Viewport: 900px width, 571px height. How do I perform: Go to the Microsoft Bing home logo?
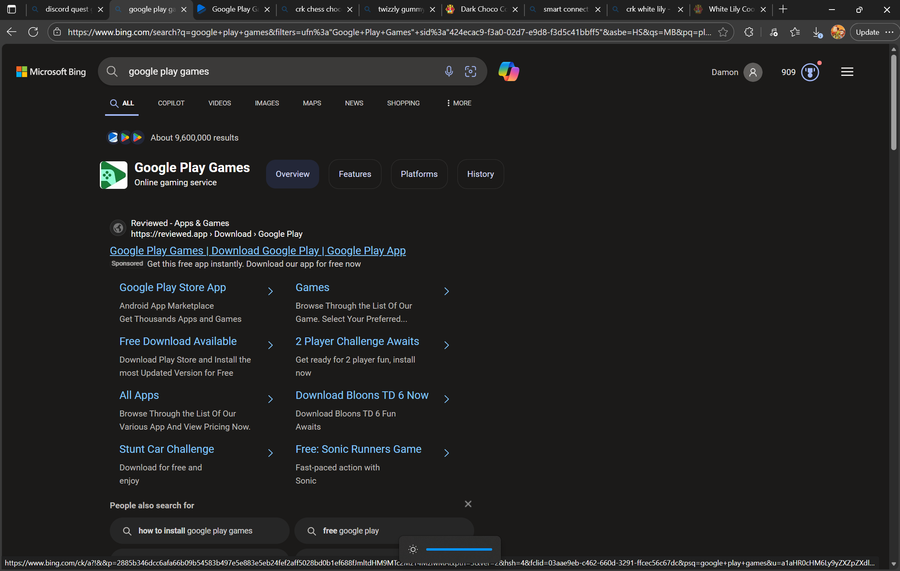click(51, 72)
